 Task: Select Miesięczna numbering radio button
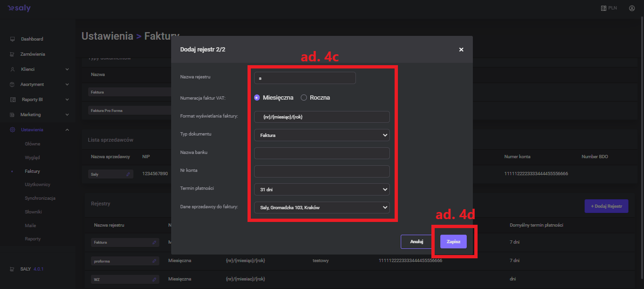[x=257, y=98]
